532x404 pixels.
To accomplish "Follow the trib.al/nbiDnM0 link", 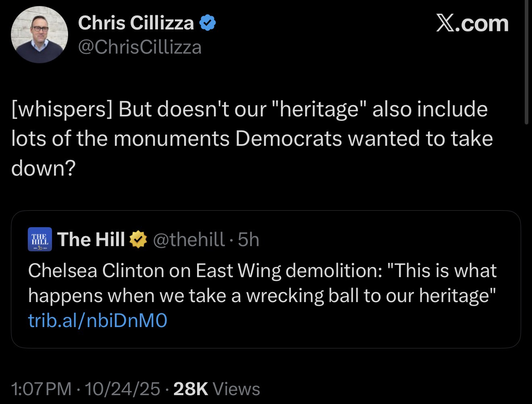I will coord(98,321).
